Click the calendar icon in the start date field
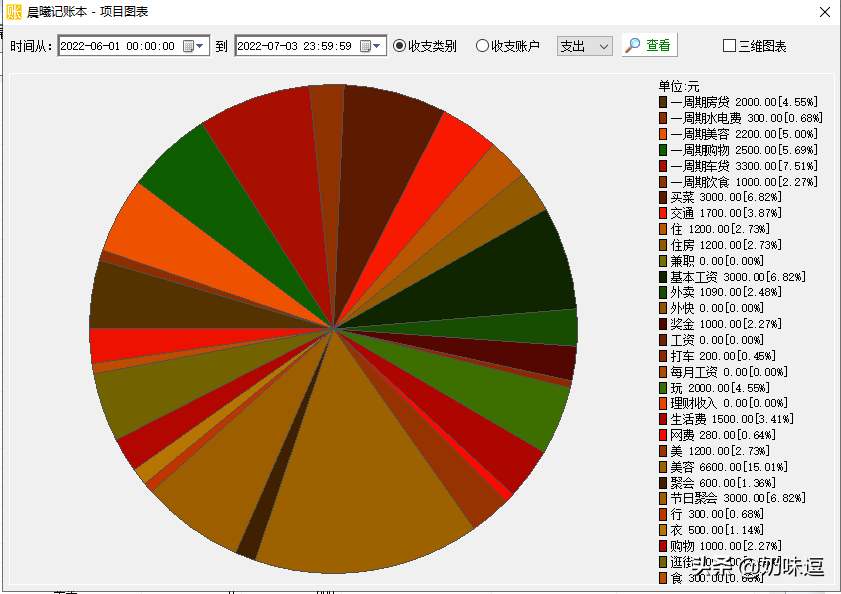The image size is (841, 594). pos(188,46)
